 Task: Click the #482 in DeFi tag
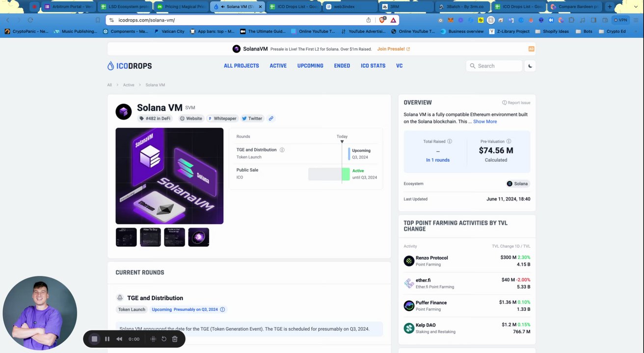click(x=155, y=118)
